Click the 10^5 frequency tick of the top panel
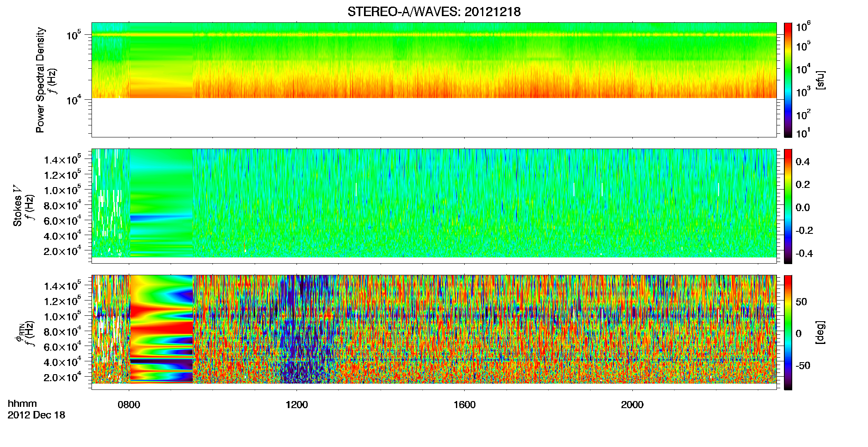This screenshot has height=447, width=868. 73,35
